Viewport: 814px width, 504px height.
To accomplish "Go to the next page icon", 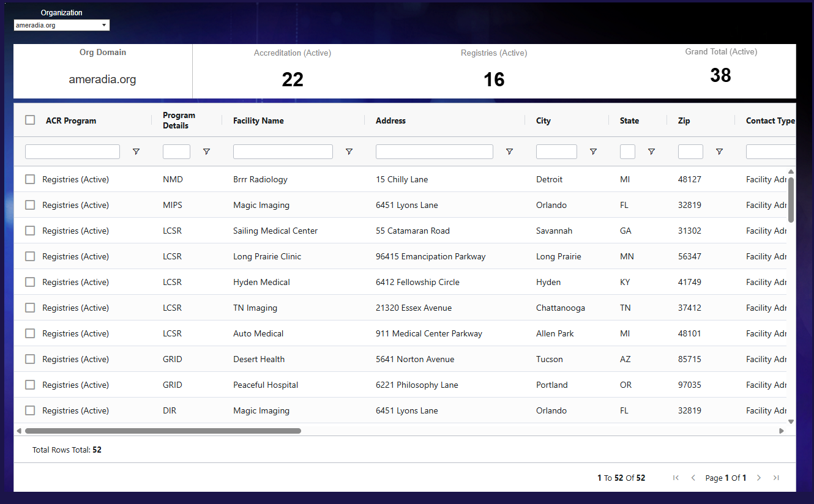I will 759,478.
